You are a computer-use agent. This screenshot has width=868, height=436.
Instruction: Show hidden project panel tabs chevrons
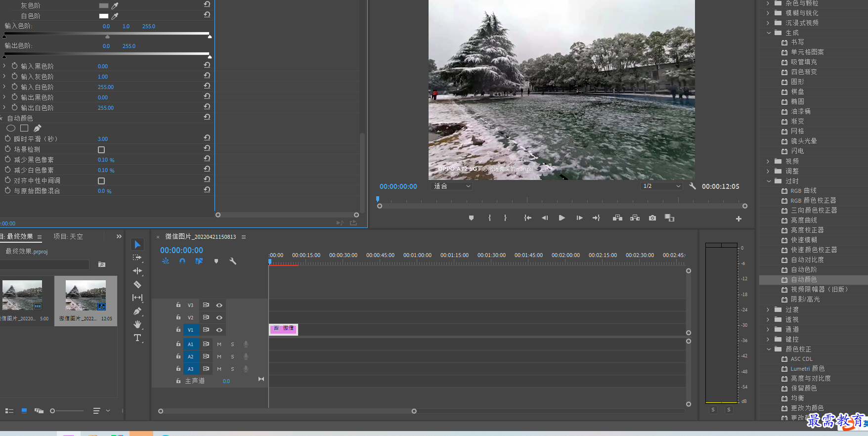[119, 237]
